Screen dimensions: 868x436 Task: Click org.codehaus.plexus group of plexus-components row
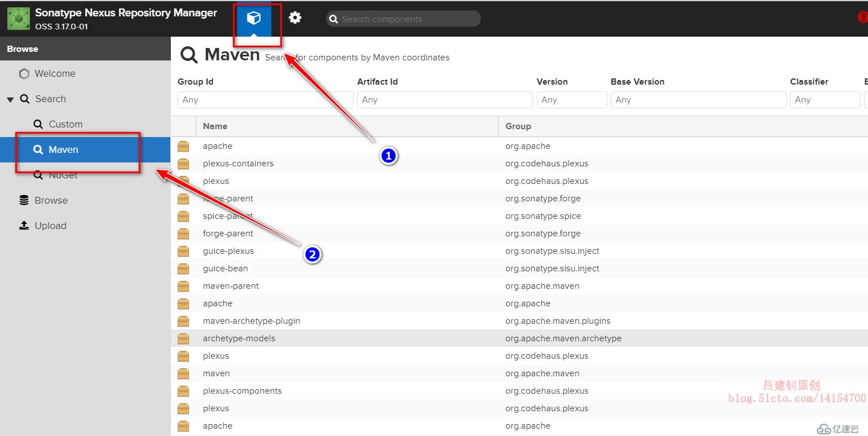(547, 391)
